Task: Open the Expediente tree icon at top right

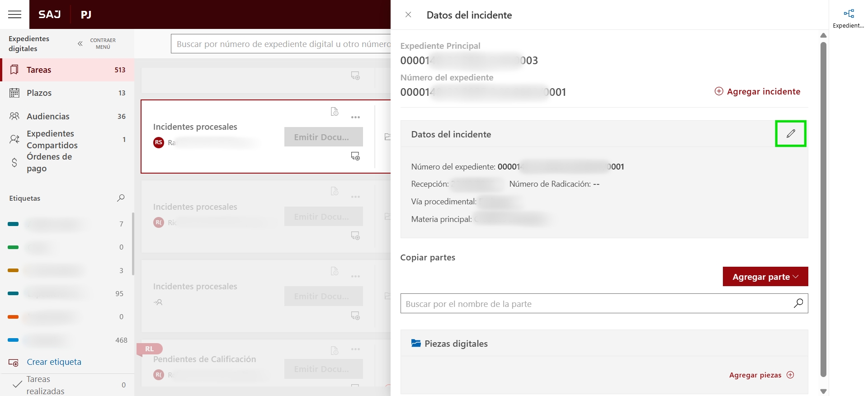Action: pos(849,14)
